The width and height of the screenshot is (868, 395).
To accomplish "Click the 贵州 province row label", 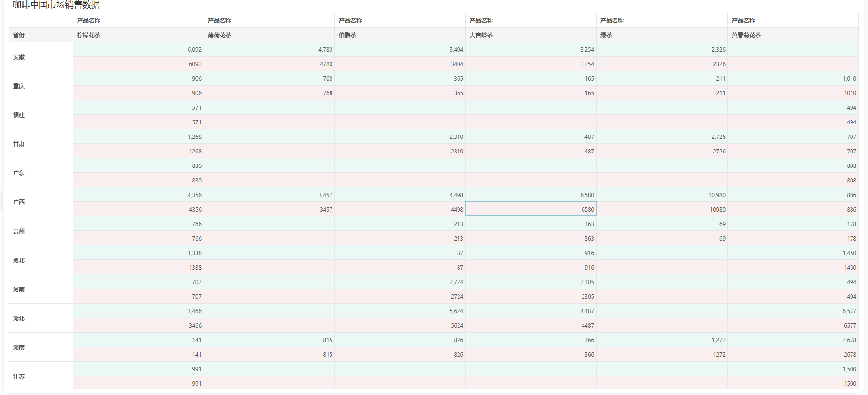I will (x=41, y=231).
